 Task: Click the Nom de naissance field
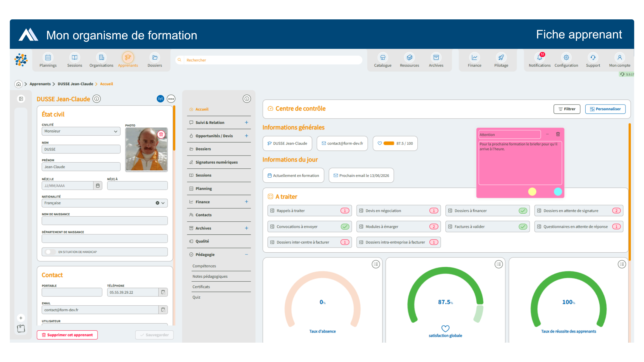(105, 221)
